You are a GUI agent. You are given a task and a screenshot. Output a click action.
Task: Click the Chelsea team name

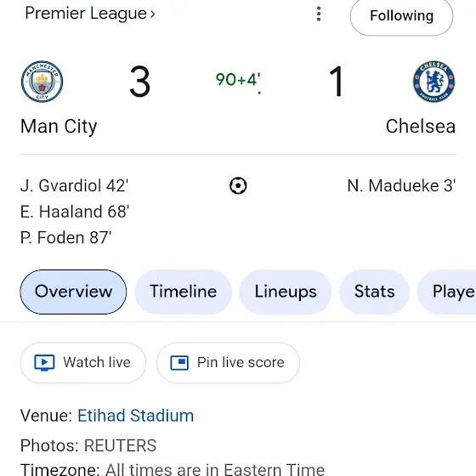click(421, 127)
